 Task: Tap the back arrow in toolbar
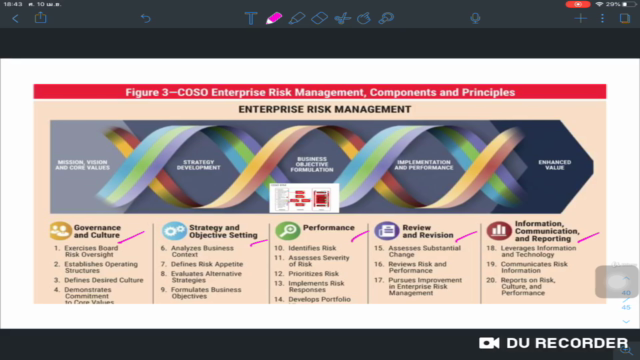[x=16, y=18]
